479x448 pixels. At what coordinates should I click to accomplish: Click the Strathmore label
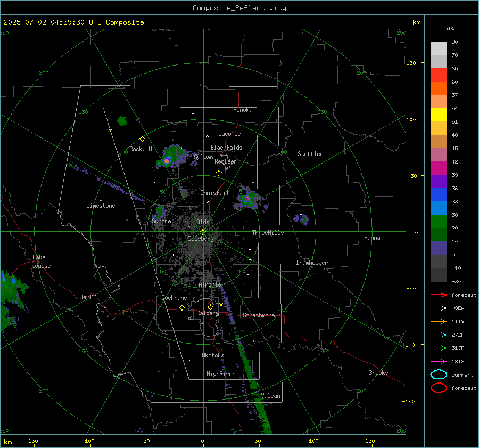point(259,315)
